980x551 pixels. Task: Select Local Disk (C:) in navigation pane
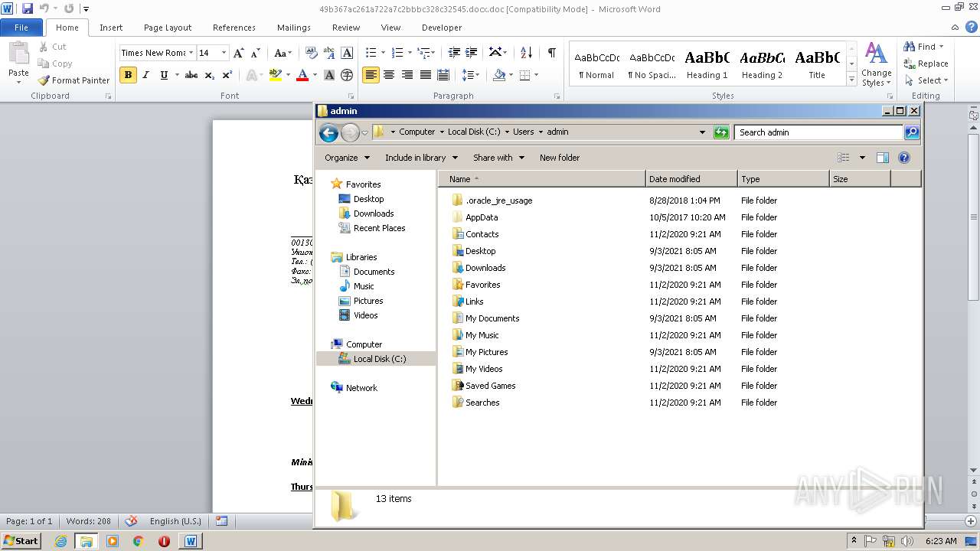click(380, 359)
